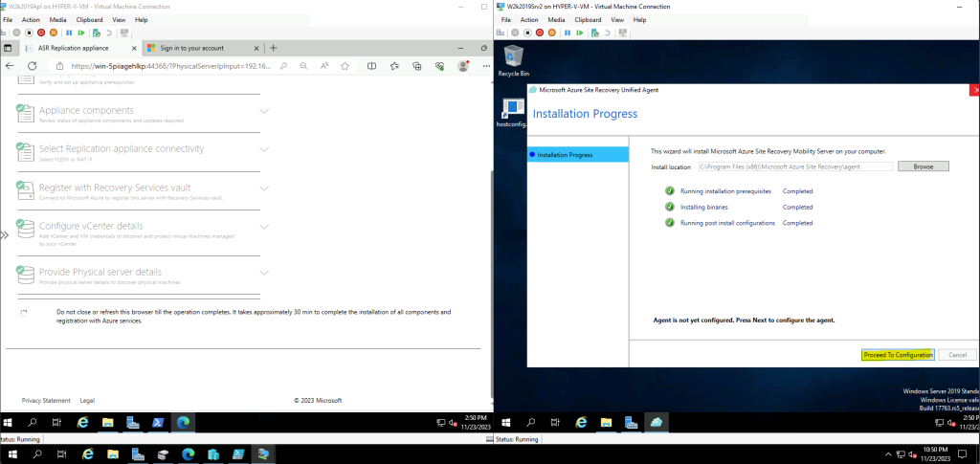Click Checkpoint icon in W2k2019Apl VM toolbar

pos(97,33)
